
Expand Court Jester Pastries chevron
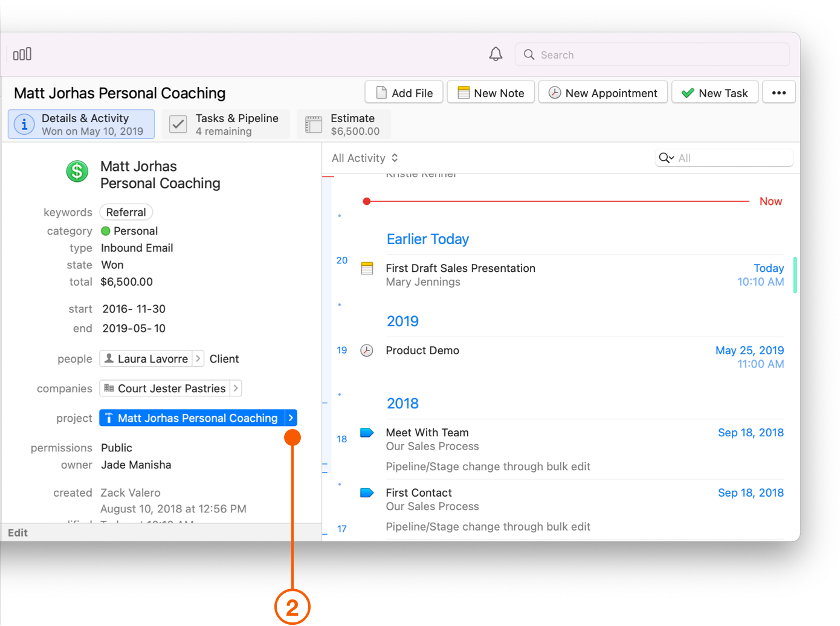point(236,388)
